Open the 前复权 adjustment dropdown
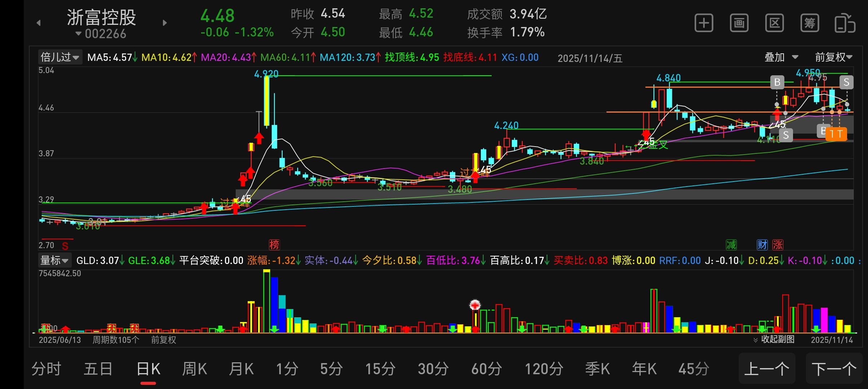The height and width of the screenshot is (389, 868). tap(833, 57)
